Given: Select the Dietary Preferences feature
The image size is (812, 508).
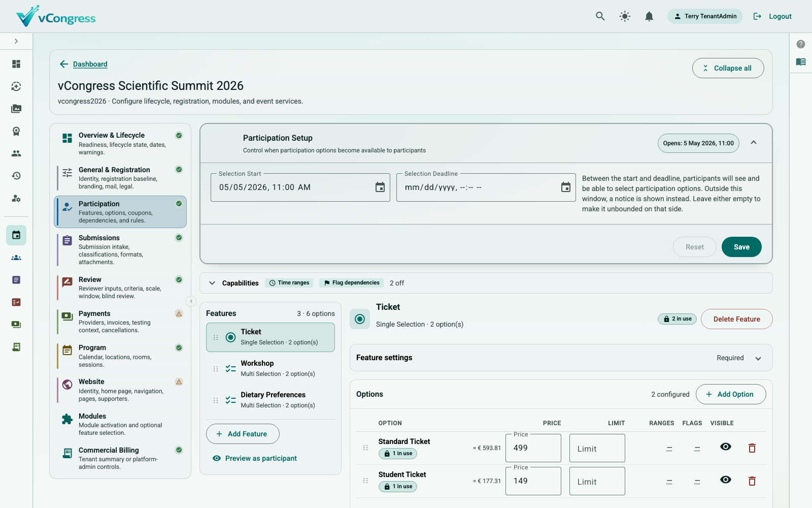Looking at the screenshot, I should [270, 400].
